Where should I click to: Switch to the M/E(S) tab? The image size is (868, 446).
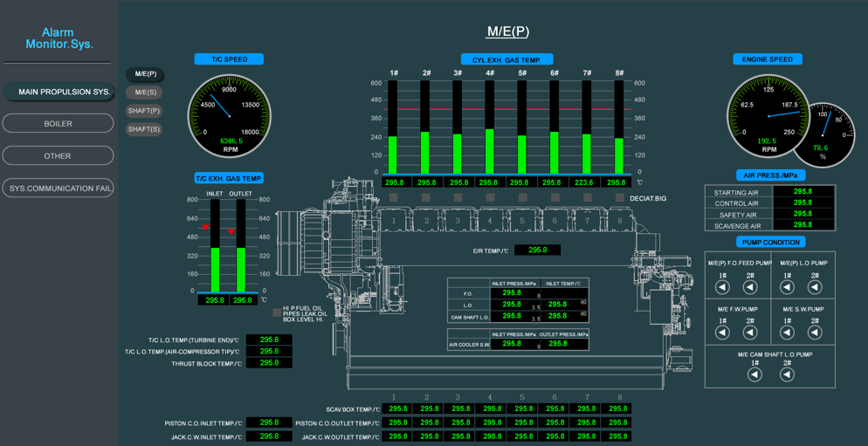coord(146,93)
